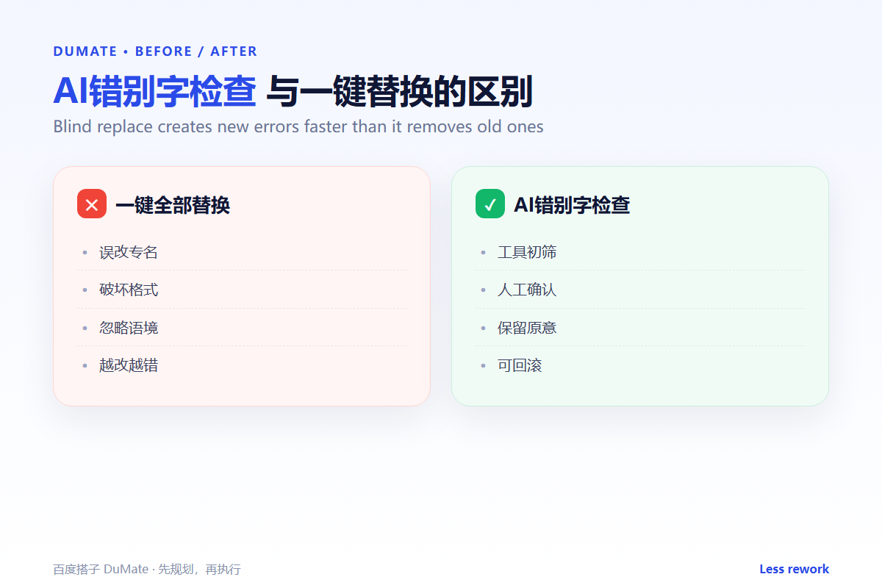Select the 忽略语境 list item
Viewport: 882px width, 588px height.
[x=242, y=328]
